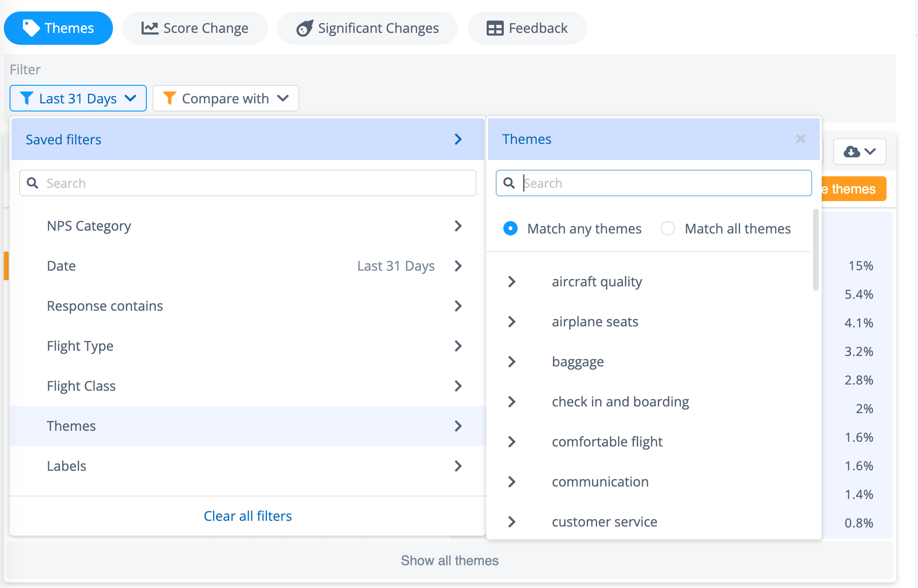Expand the airplane seats theme chevron
The image size is (918, 588).
(512, 322)
